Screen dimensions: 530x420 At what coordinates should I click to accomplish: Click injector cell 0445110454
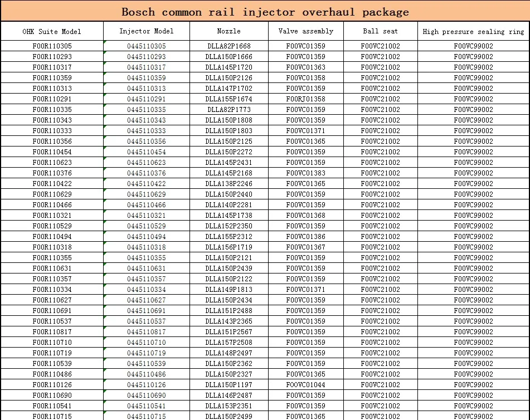pos(147,152)
